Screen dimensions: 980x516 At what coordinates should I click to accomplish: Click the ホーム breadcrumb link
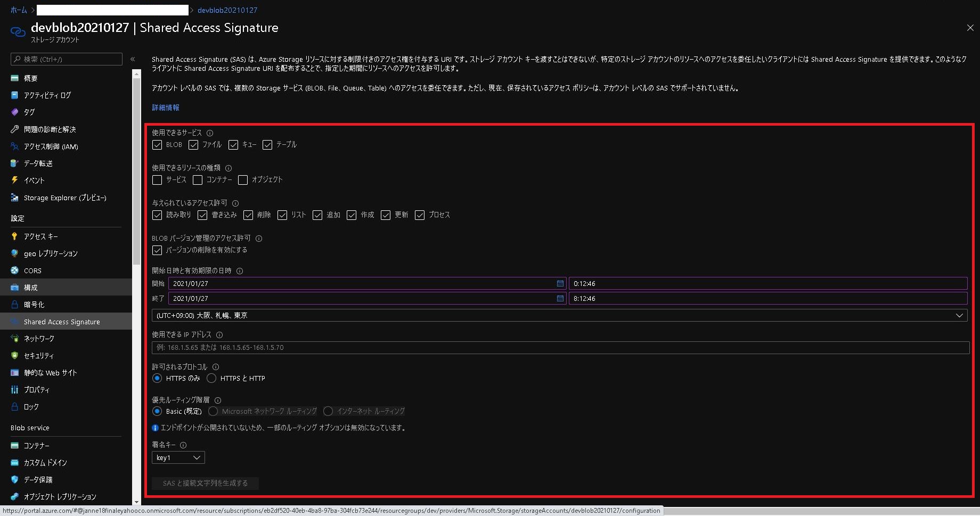coord(19,10)
